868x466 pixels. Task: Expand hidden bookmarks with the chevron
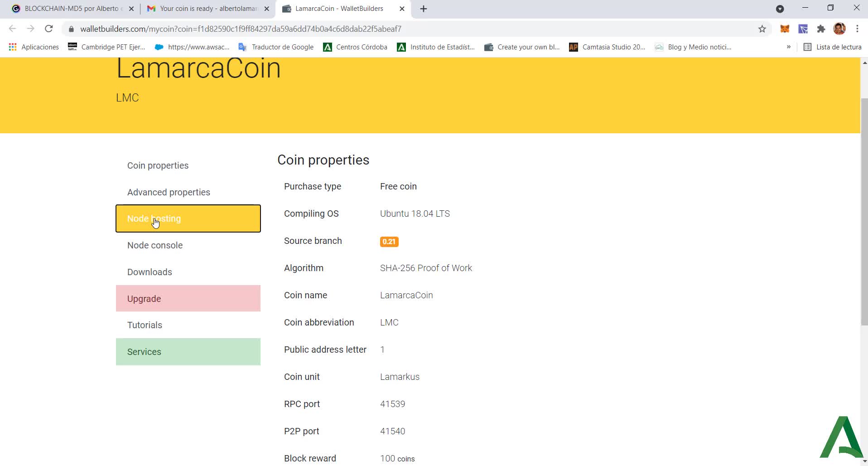coord(789,47)
